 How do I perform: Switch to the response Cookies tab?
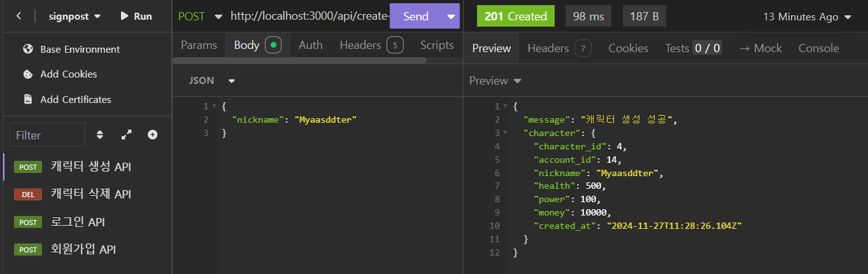point(629,48)
